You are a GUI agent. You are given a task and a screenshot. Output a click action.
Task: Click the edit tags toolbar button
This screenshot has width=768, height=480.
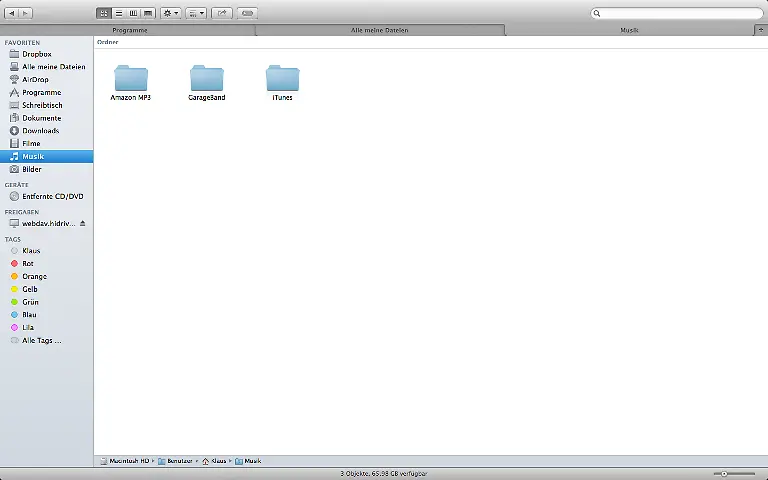247,13
